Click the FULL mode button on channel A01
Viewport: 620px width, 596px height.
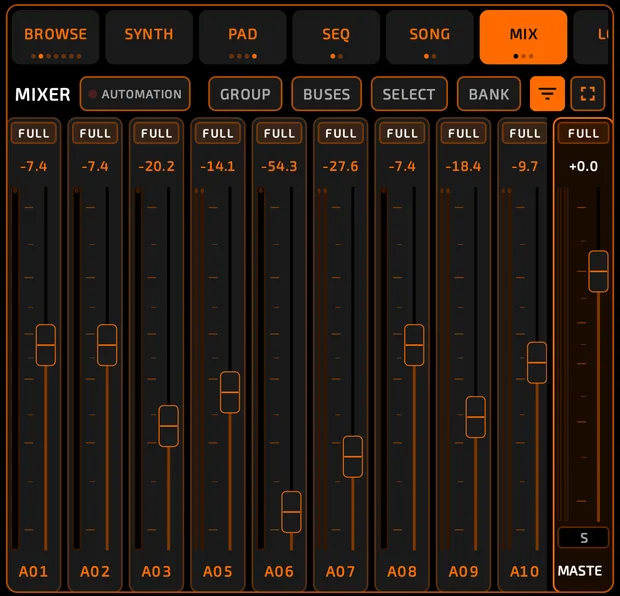pyautogui.click(x=34, y=133)
